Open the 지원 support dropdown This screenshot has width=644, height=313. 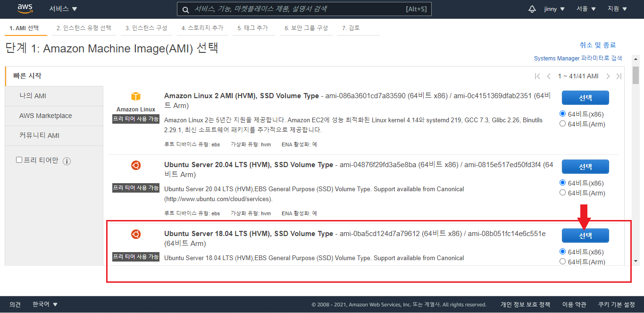tap(618, 9)
